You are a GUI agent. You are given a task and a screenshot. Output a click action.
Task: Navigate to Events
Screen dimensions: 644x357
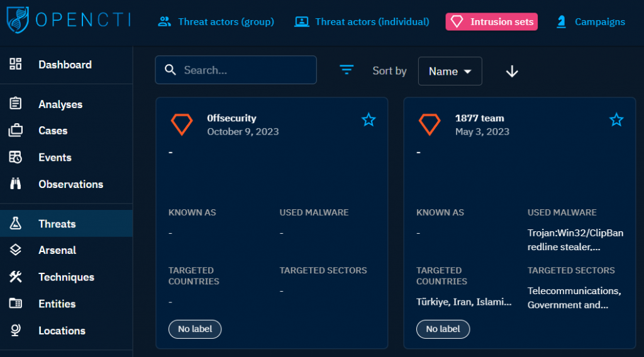point(66,157)
